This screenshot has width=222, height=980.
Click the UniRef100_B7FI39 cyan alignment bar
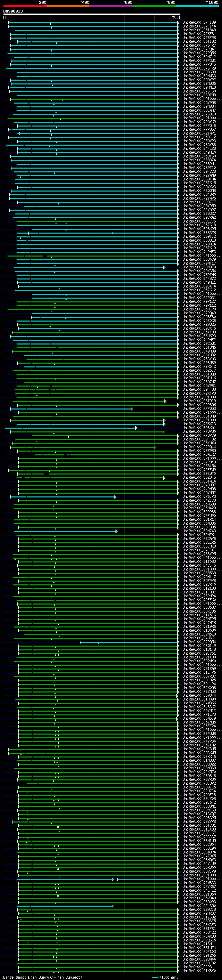tap(94, 23)
